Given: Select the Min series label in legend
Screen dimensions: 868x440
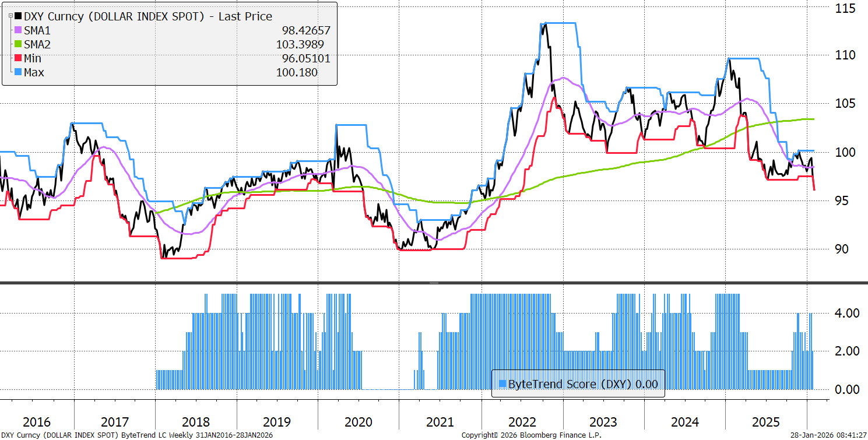Looking at the screenshot, I should tap(33, 58).
